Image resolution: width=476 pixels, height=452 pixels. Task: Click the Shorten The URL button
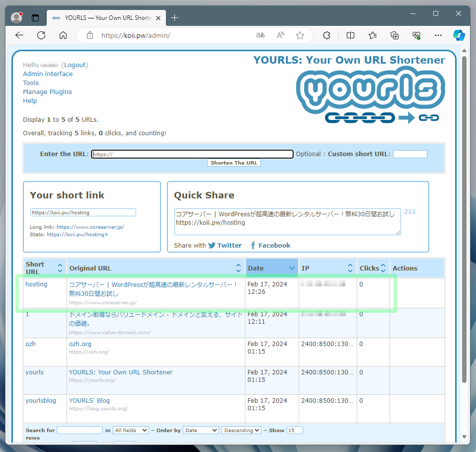point(234,163)
